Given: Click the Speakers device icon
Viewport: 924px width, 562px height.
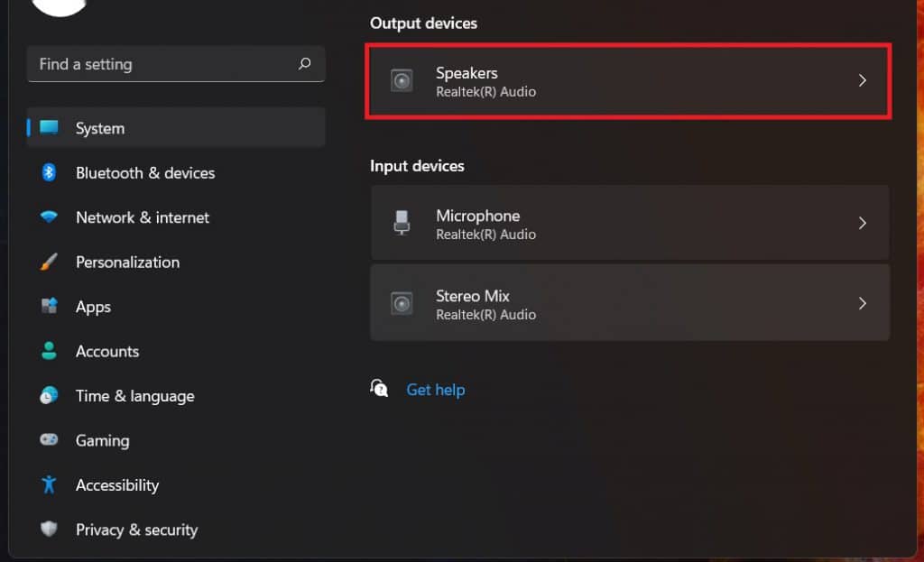Looking at the screenshot, I should pos(402,80).
